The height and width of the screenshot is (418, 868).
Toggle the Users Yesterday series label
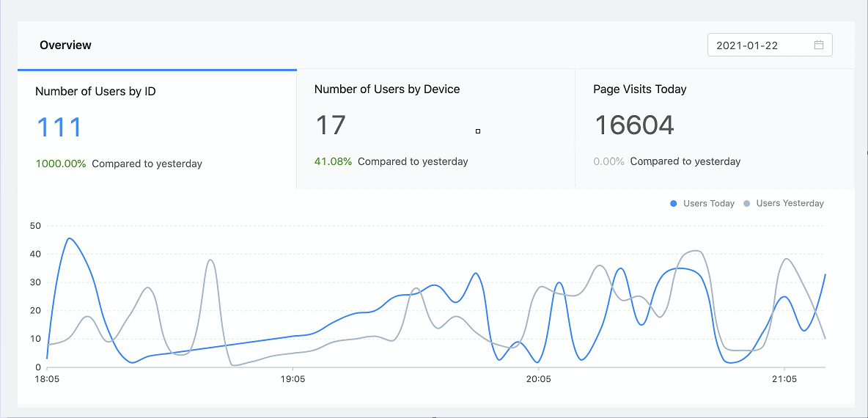[x=790, y=203]
